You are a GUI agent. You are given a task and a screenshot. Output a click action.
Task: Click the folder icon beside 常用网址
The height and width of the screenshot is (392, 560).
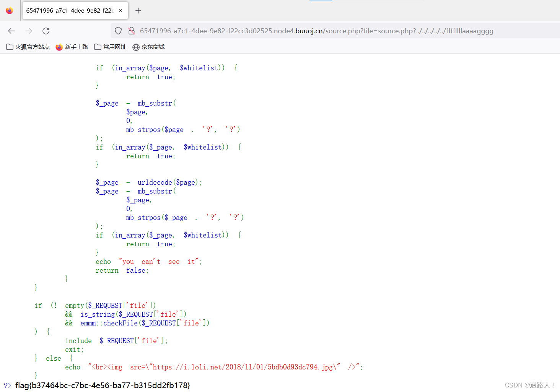pyautogui.click(x=98, y=47)
